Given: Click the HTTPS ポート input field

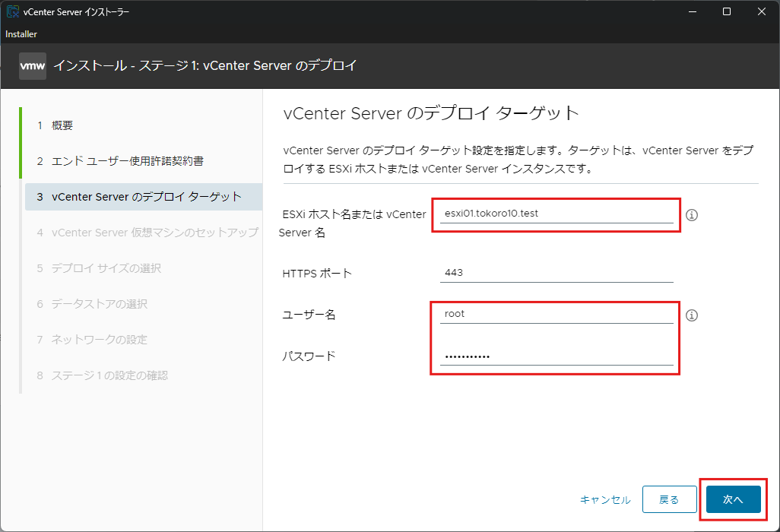Looking at the screenshot, I should coord(556,273).
